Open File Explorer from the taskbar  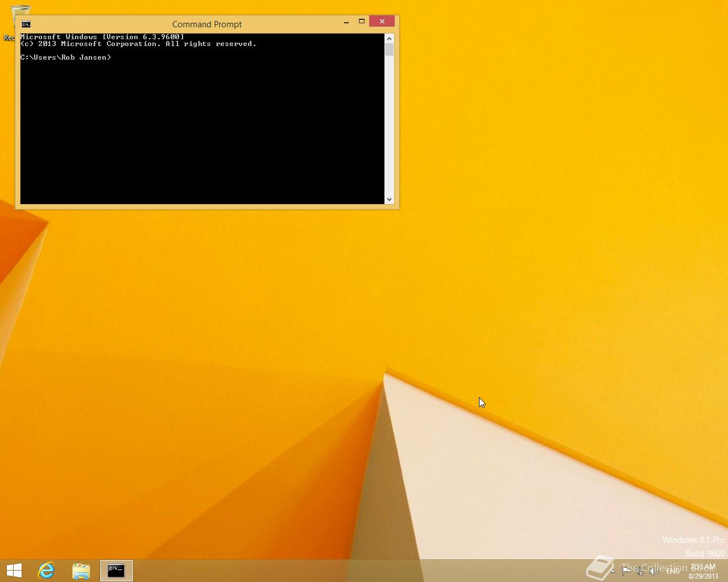[81, 571]
